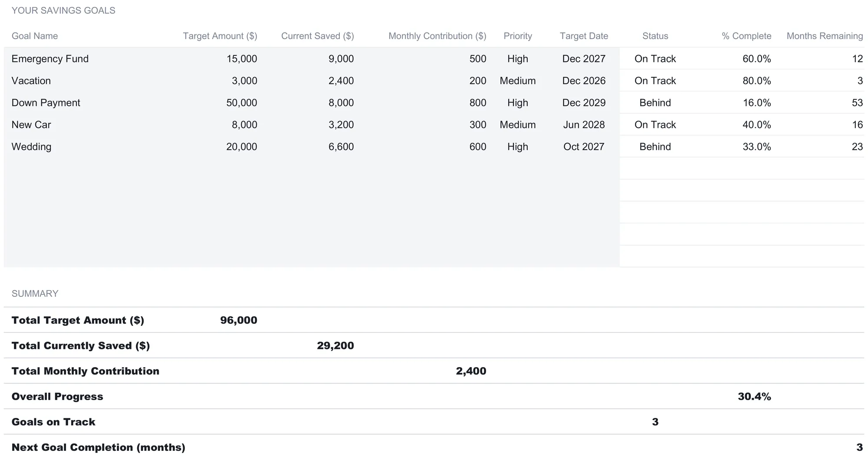Select the 50,000 target amount cell

(x=242, y=103)
